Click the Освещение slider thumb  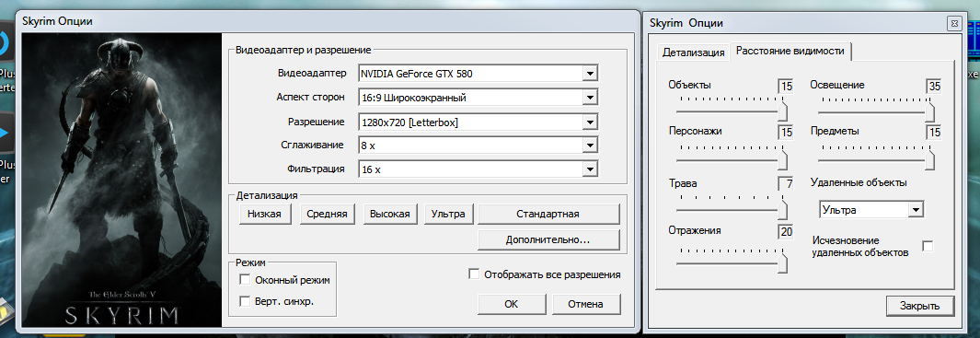(930, 111)
